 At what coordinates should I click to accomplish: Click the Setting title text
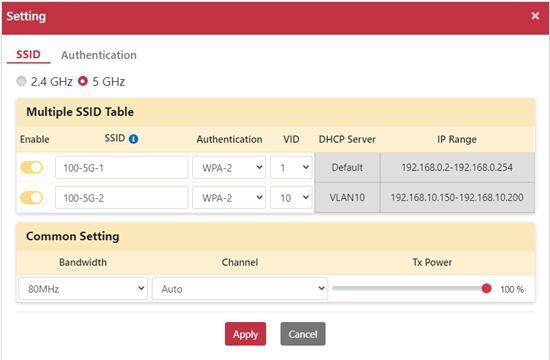point(26,16)
